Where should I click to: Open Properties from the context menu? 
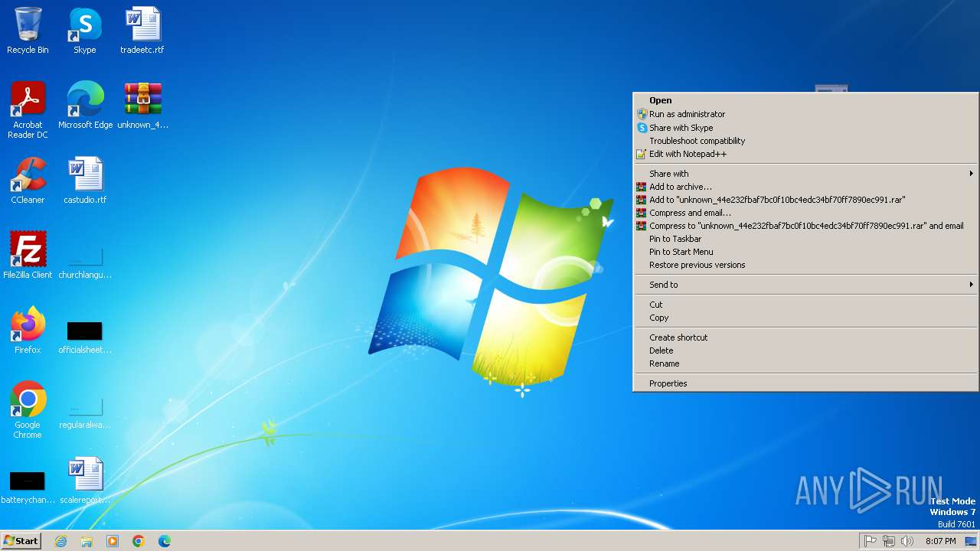point(805,383)
